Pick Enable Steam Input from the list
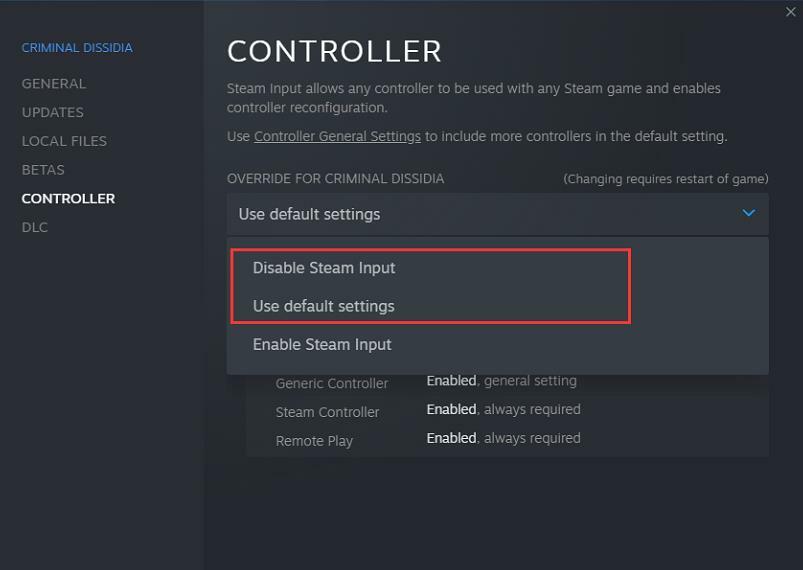The height and width of the screenshot is (570, 803). tap(322, 344)
